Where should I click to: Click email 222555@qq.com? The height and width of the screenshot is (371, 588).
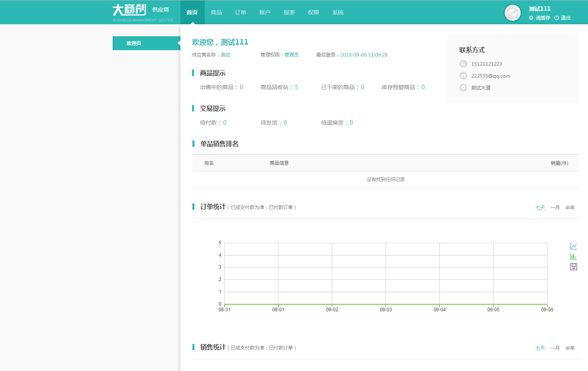coord(490,76)
